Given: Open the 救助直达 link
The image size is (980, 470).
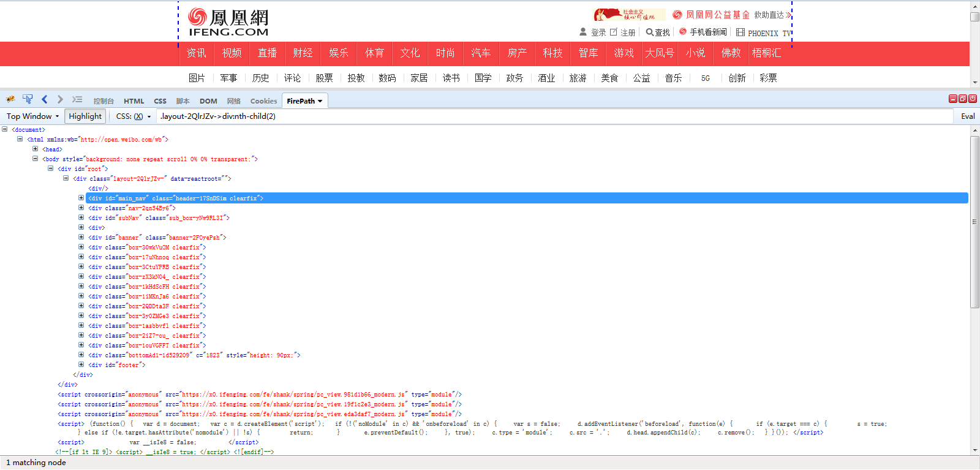Looking at the screenshot, I should [x=772, y=15].
